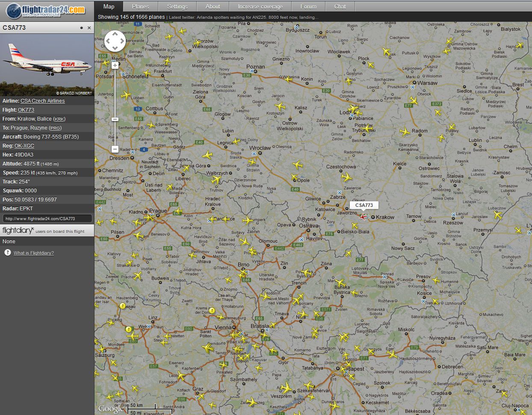Open the What is Flightdiary? link
The width and height of the screenshot is (532, 415).
(x=34, y=253)
